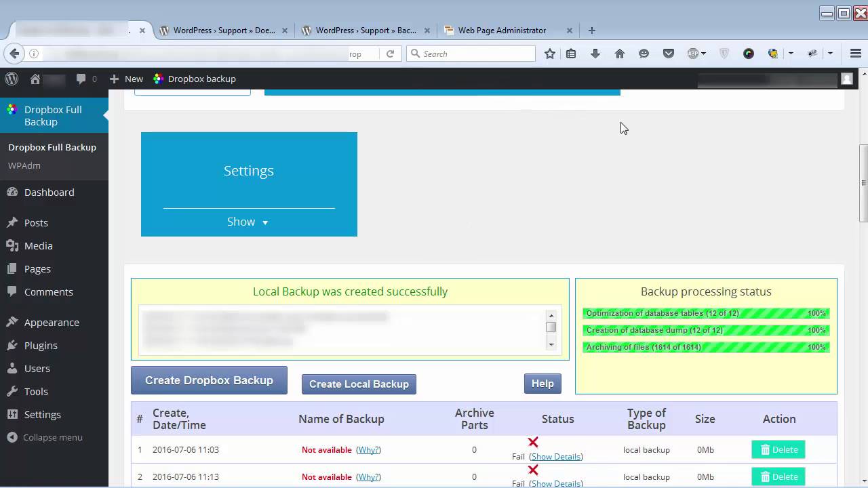Open the dropdown arrow beside the globe icon

[791, 54]
